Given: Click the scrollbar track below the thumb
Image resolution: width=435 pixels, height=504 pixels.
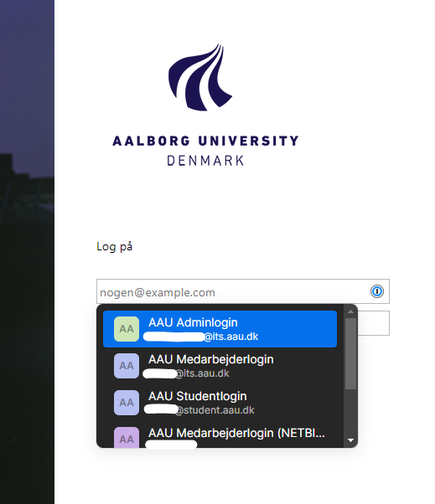Looking at the screenshot, I should [x=350, y=413].
